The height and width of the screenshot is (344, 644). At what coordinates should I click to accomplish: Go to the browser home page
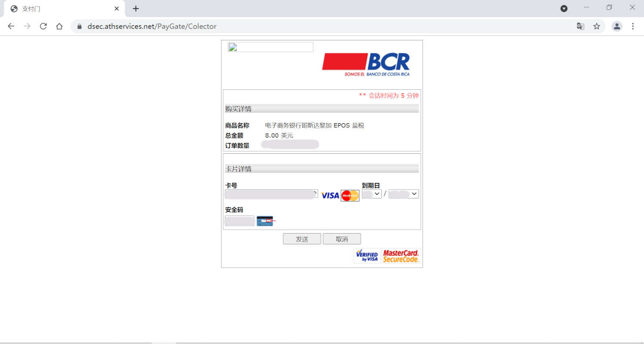59,26
